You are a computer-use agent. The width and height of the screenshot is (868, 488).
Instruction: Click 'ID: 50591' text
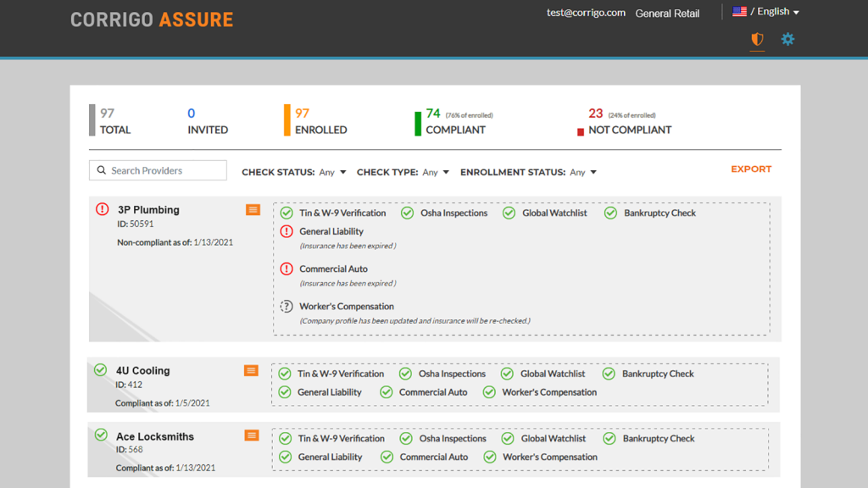coord(135,224)
